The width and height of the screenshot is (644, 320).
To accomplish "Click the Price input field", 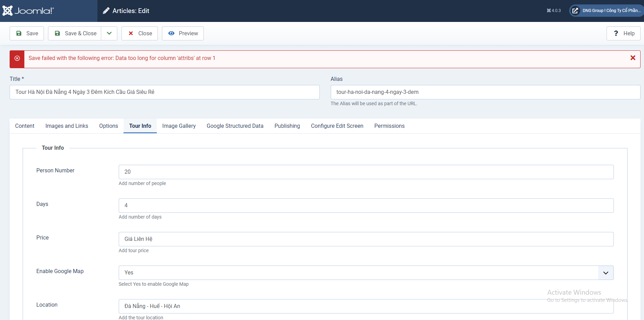I will [366, 239].
